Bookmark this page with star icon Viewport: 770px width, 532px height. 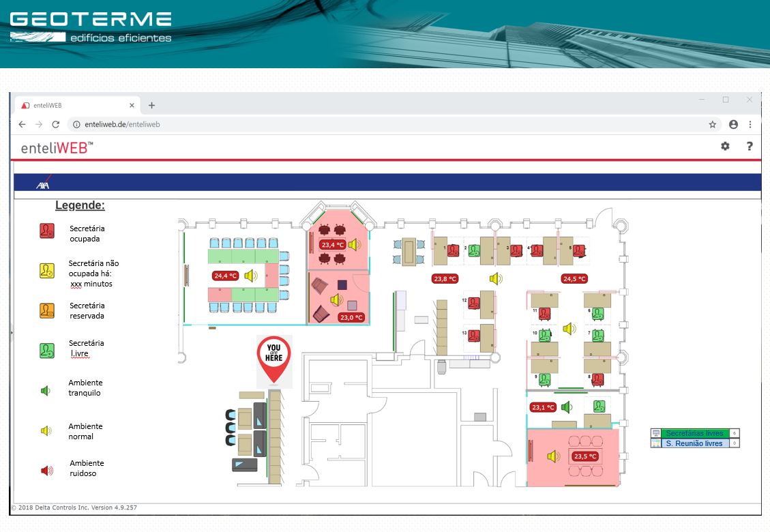pos(713,124)
